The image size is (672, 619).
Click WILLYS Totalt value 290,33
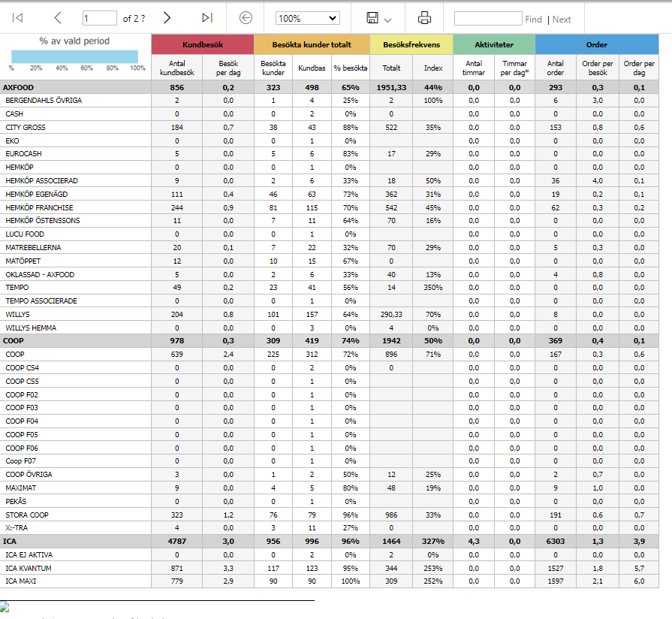tap(391, 314)
